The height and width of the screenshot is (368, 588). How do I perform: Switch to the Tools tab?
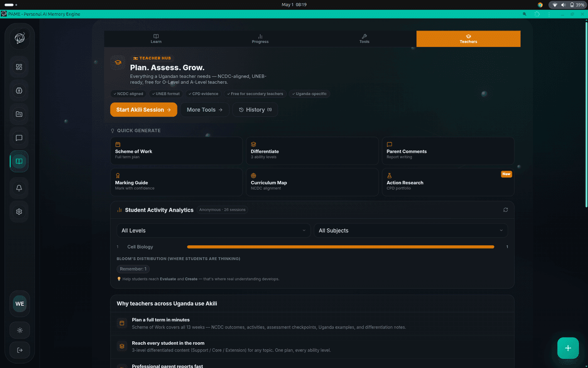tap(364, 39)
